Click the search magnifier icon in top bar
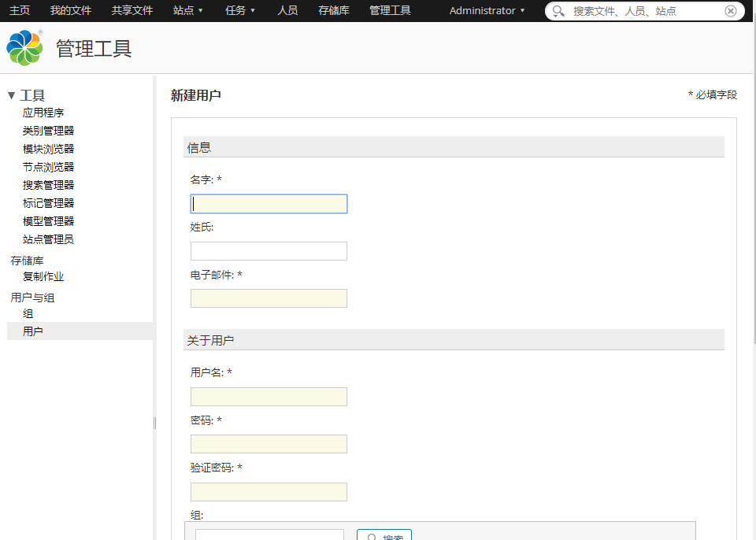This screenshot has width=756, height=540. [x=558, y=11]
